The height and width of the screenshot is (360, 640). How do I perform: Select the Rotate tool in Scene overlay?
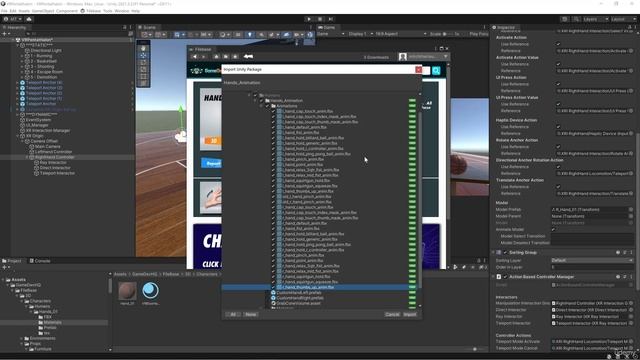click(x=143, y=62)
